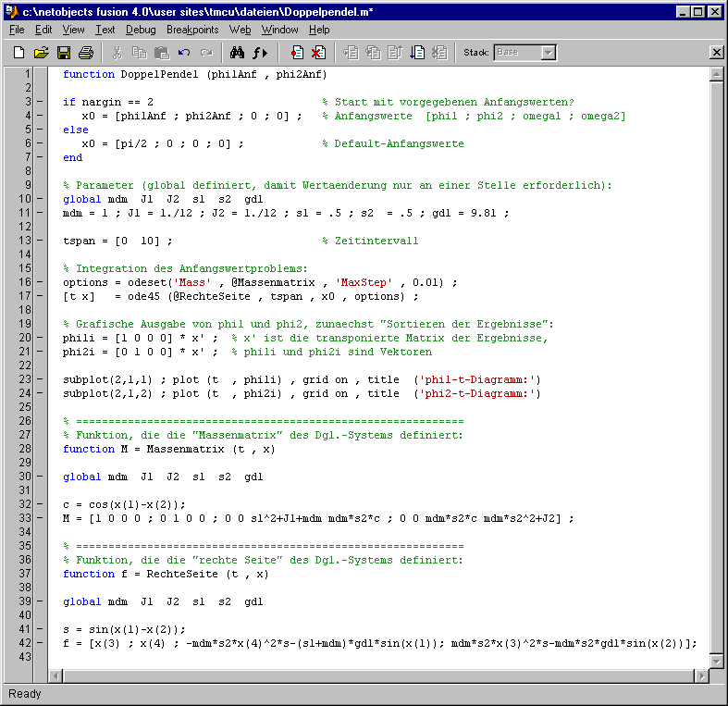Click the '% Zeitintervall' comment

pos(371,242)
